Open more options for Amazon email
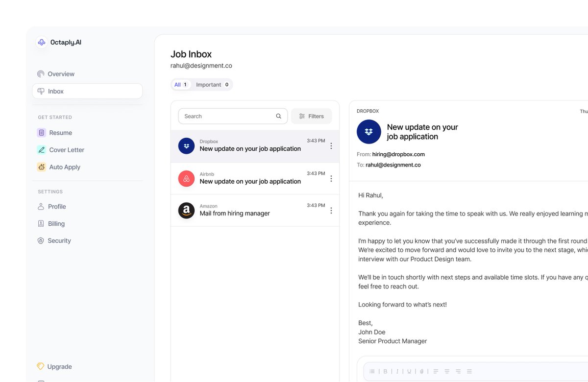Viewport: 588px width, 382px height. click(x=331, y=211)
